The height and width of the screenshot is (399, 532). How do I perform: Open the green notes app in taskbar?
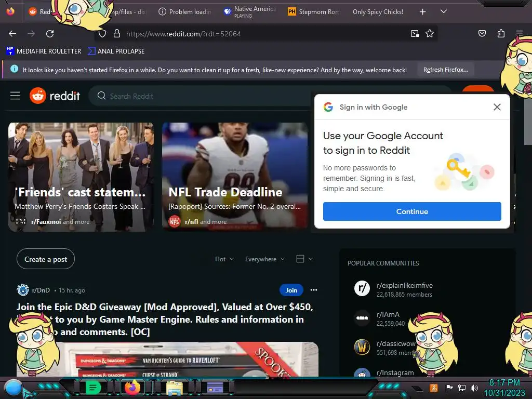pyautogui.click(x=94, y=388)
